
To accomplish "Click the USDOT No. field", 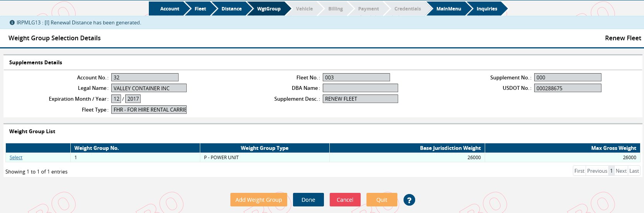I will point(567,88).
